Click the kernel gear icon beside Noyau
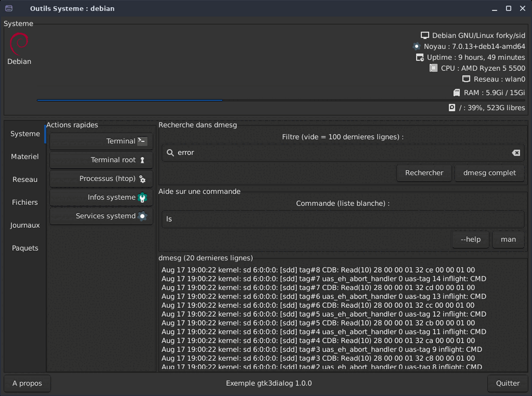Screen dimensions: 532x396 [417, 46]
